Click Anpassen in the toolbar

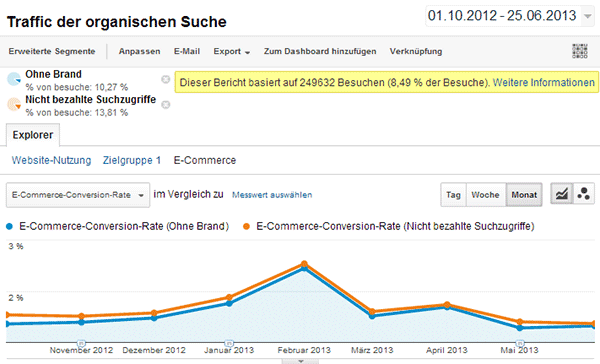tap(139, 51)
